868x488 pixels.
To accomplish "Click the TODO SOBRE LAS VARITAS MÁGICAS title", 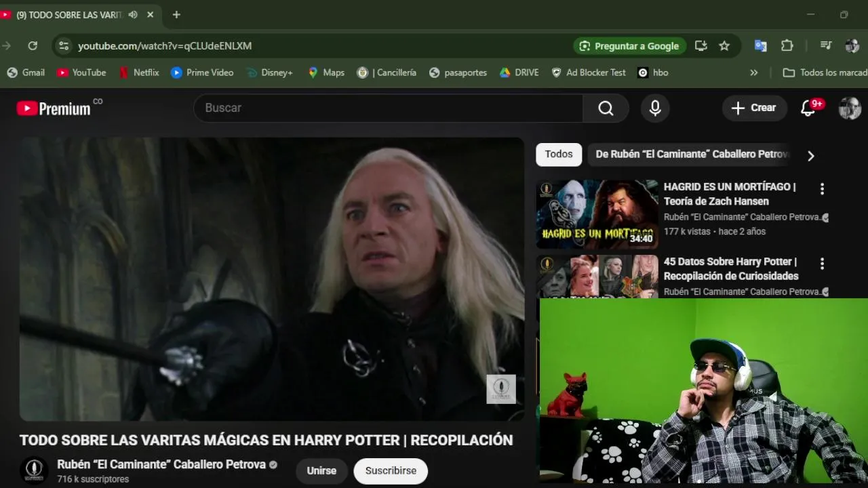I will tap(266, 440).
